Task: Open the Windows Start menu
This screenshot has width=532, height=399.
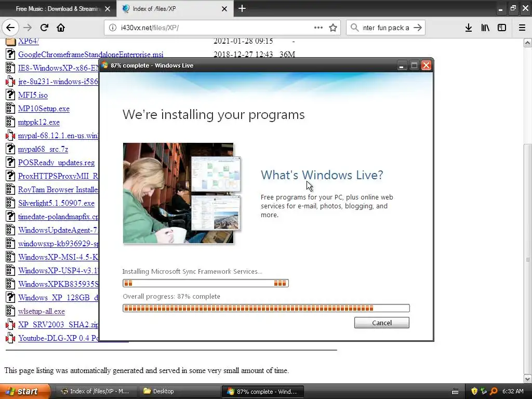Action: (x=24, y=391)
